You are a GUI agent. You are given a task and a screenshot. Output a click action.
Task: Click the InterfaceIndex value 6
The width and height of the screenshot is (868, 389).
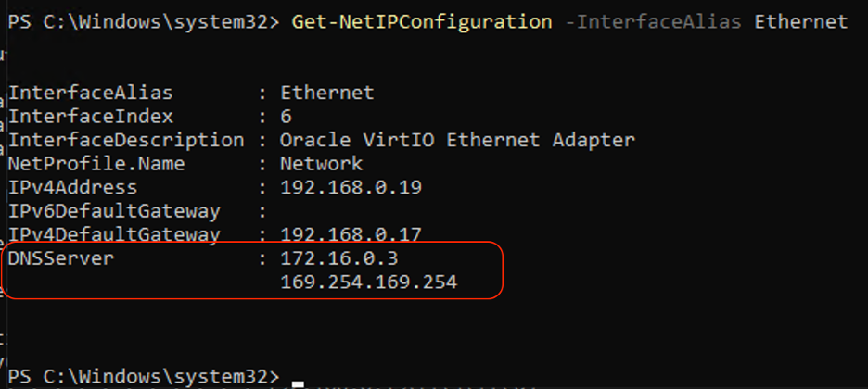click(x=287, y=117)
